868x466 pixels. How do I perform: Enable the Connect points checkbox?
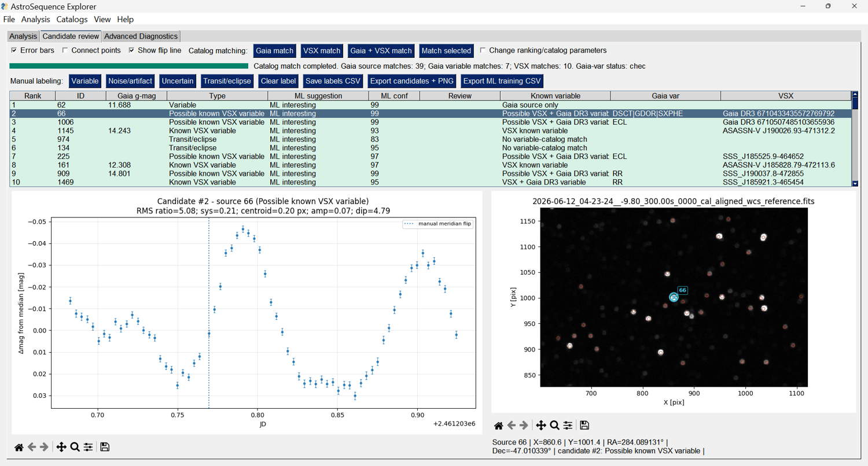(x=65, y=50)
